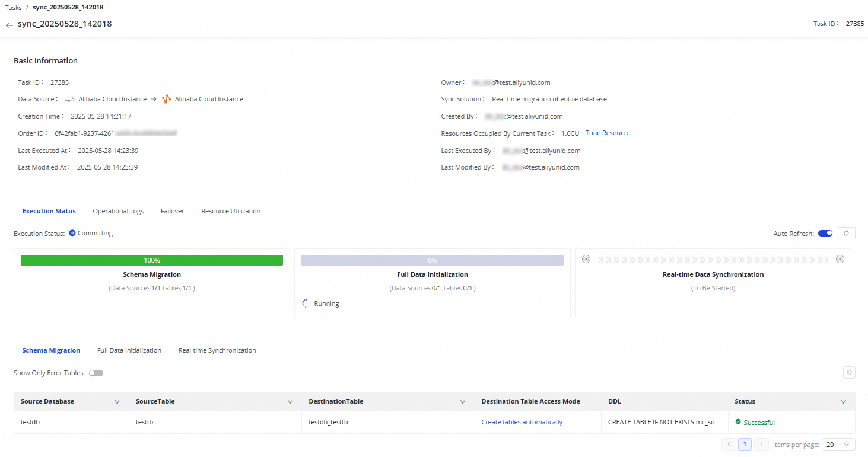Turn off the Auto Refresh switch
This screenshot has height=457, width=868.
pyautogui.click(x=825, y=234)
